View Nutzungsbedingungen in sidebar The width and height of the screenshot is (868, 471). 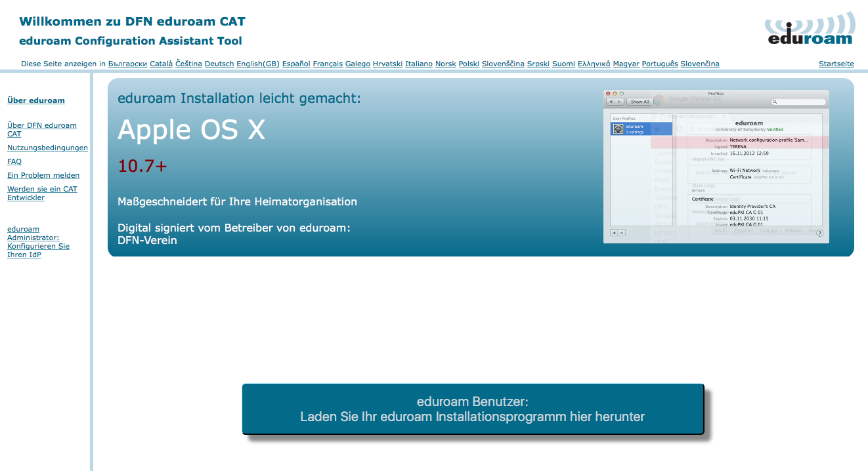tap(47, 148)
